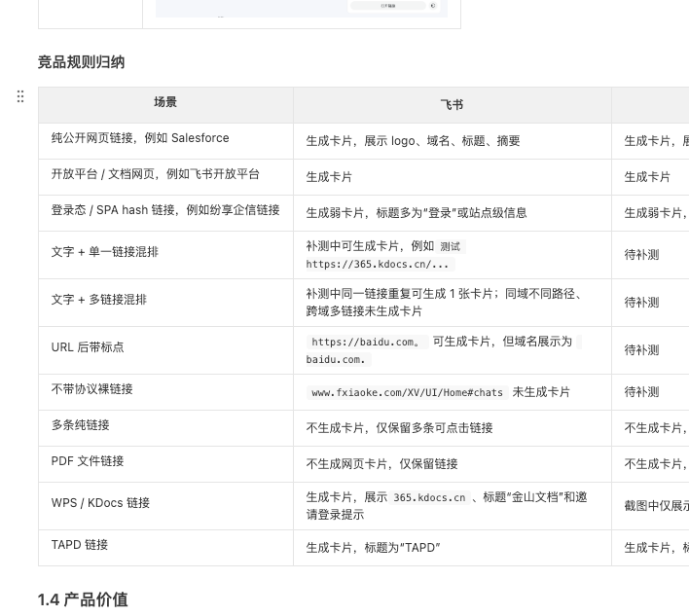Click cell 登录态 / SPA hash 链接

165,213
